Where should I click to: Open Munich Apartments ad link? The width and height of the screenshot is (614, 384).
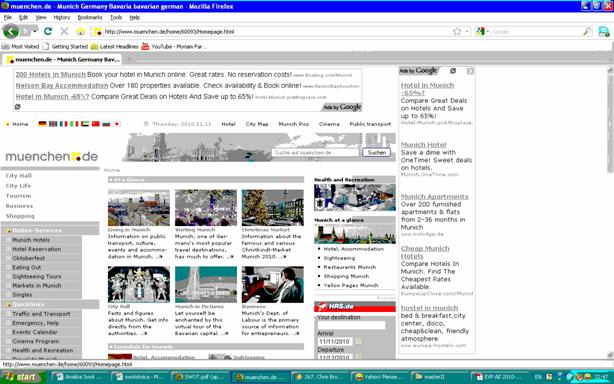point(434,197)
